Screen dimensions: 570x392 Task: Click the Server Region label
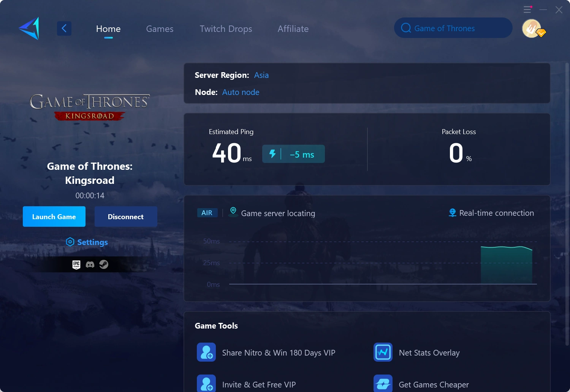(222, 75)
